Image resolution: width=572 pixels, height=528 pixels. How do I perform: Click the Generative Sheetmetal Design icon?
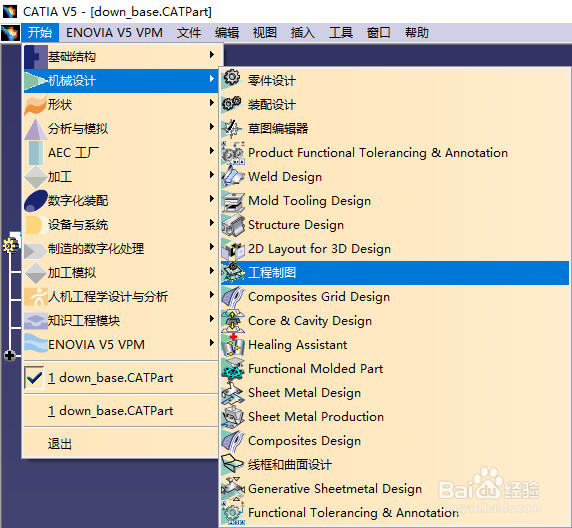233,489
